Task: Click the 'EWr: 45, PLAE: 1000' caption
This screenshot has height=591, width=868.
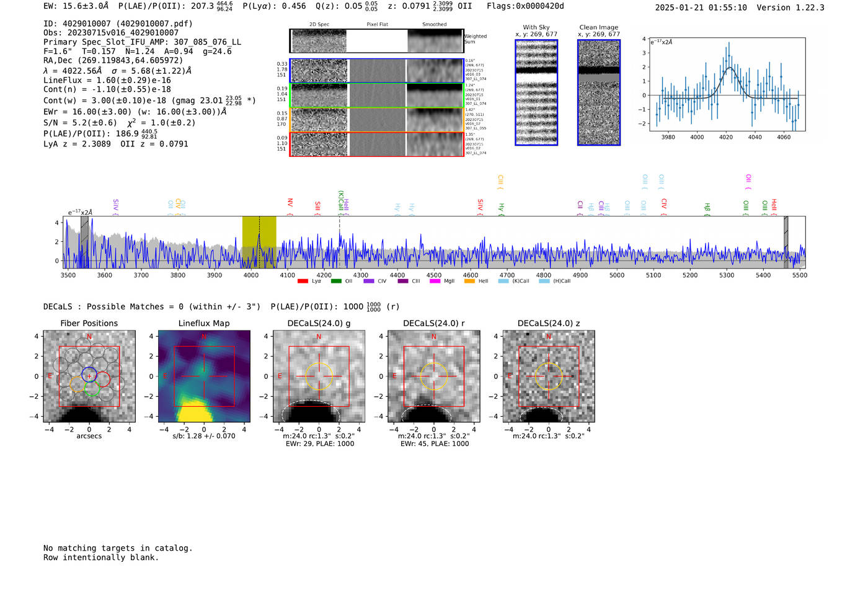Action: point(435,444)
